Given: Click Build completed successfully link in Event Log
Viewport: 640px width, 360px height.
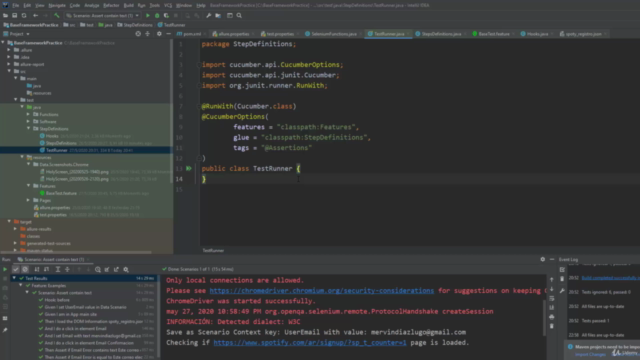Looking at the screenshot, I should 611,278.
